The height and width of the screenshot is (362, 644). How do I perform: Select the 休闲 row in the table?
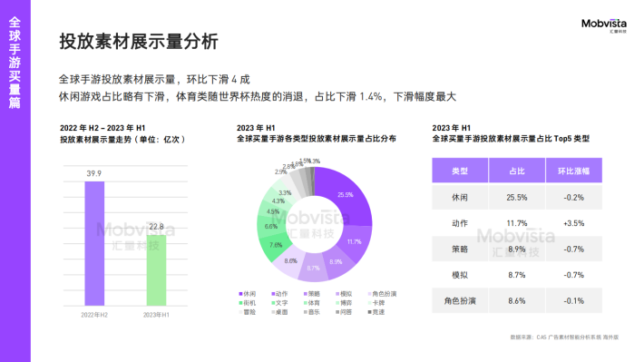pyautogui.click(x=517, y=197)
